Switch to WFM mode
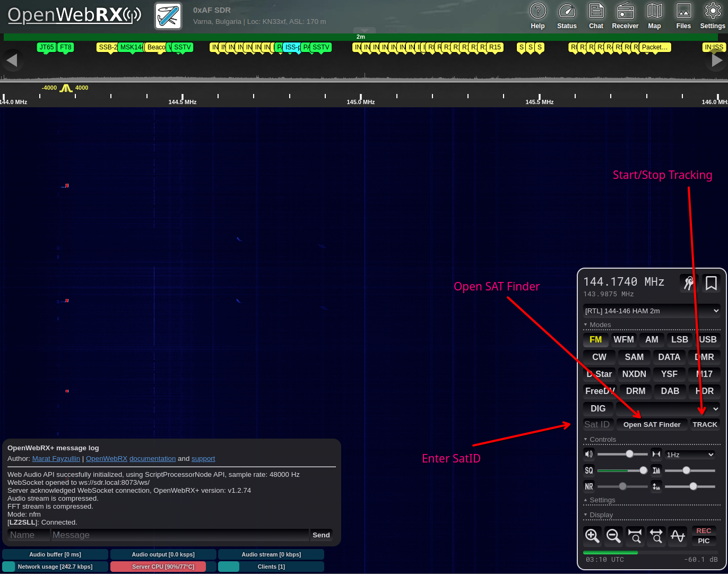 point(623,340)
